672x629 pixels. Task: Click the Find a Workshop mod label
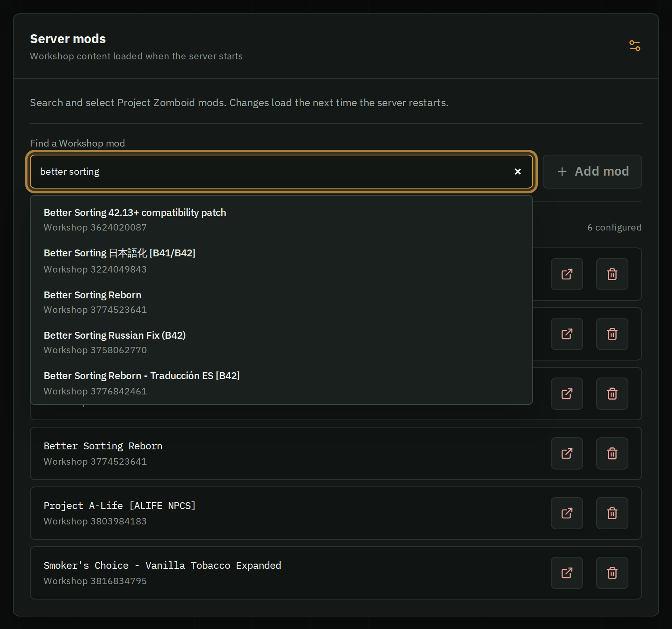pyautogui.click(x=78, y=143)
